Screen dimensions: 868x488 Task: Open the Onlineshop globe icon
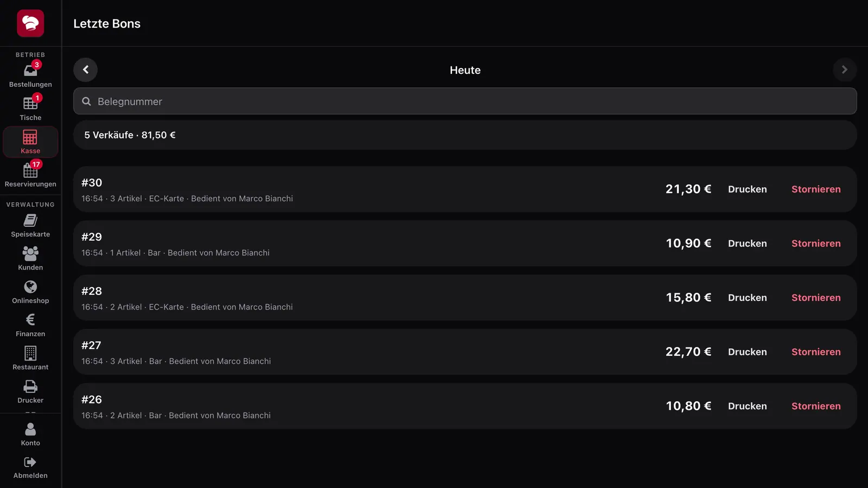tap(30, 287)
